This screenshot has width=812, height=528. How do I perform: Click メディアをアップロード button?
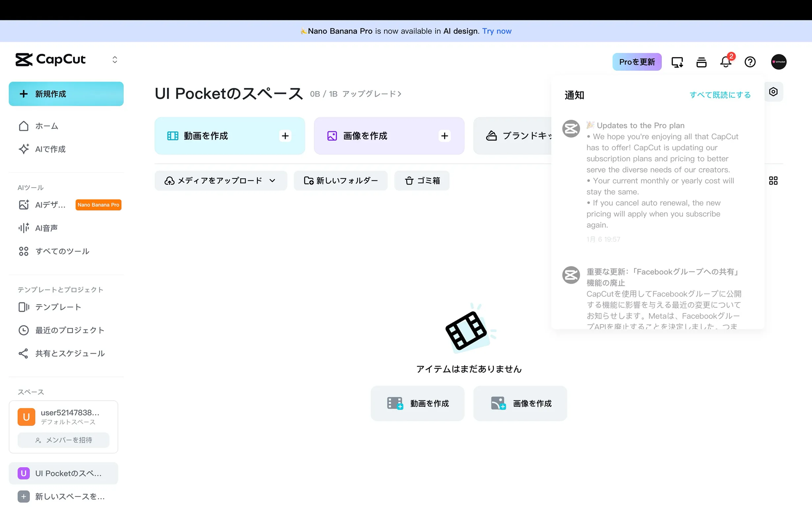(x=221, y=181)
